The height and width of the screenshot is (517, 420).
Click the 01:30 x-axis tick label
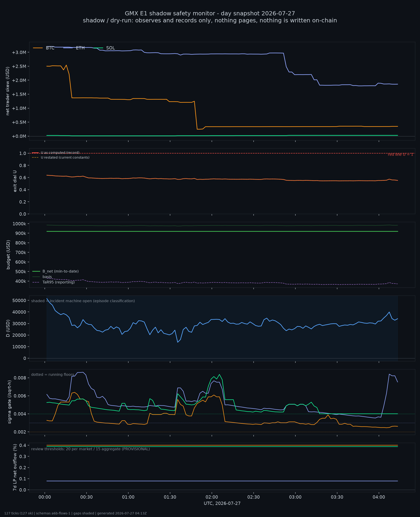(x=170, y=497)
